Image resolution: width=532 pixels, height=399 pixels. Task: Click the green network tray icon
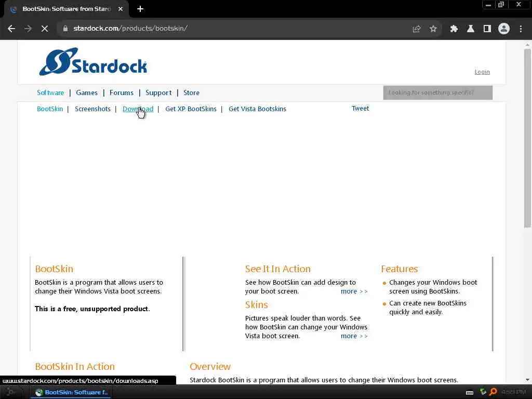(x=483, y=392)
